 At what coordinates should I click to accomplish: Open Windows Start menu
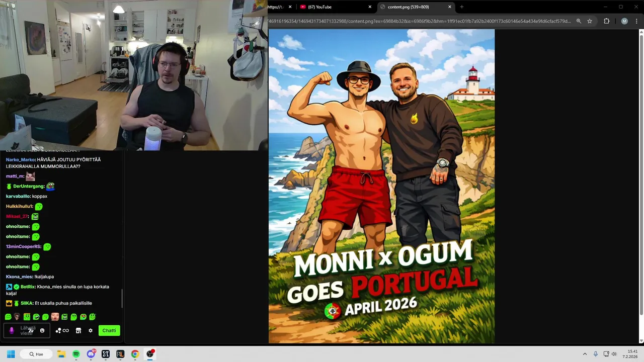(x=11, y=354)
